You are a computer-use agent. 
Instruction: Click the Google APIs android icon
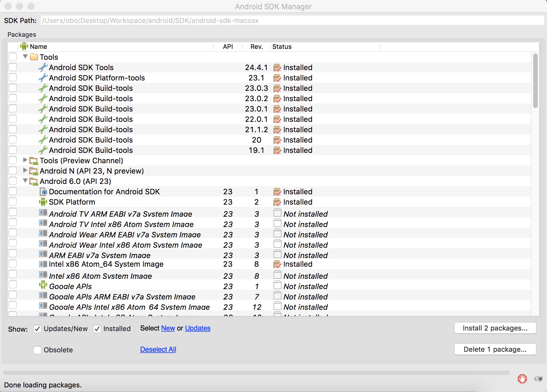pyautogui.click(x=43, y=285)
